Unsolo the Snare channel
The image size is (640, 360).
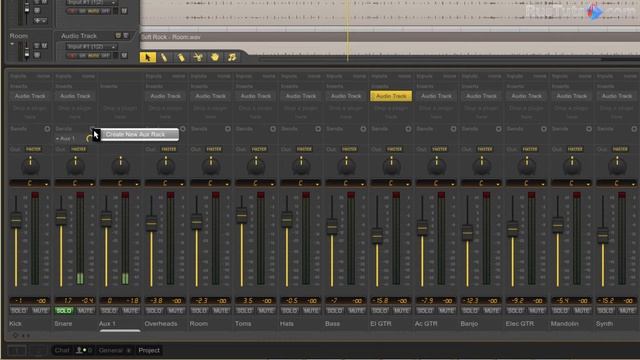[x=64, y=311]
